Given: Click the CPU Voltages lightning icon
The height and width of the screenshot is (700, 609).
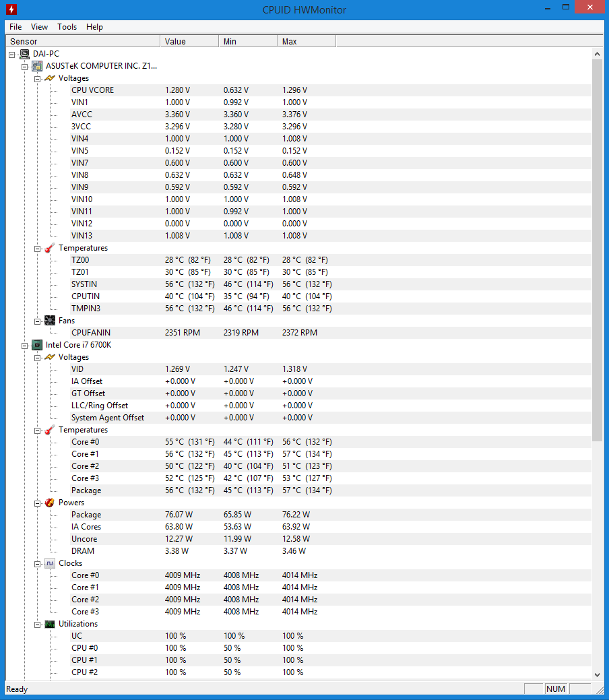Looking at the screenshot, I should (50, 357).
